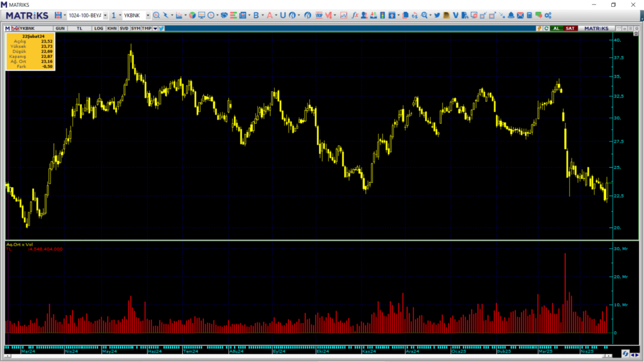
Task: Select the TL currency tab
Action: (79, 28)
